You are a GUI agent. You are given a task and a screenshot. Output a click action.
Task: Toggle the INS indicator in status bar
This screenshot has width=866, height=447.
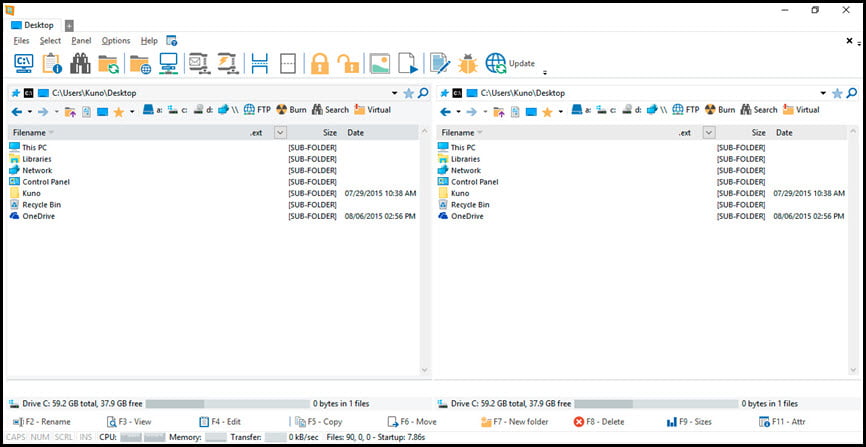tap(86, 437)
